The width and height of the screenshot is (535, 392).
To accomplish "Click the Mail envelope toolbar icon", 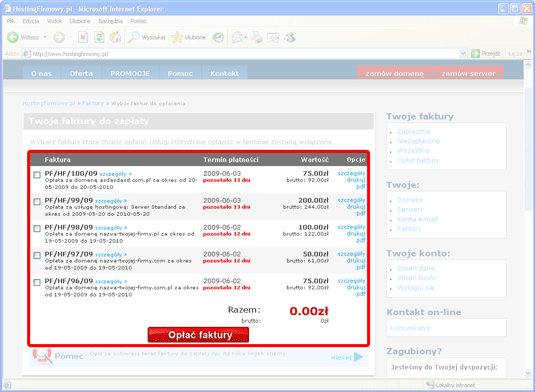I will (x=237, y=37).
